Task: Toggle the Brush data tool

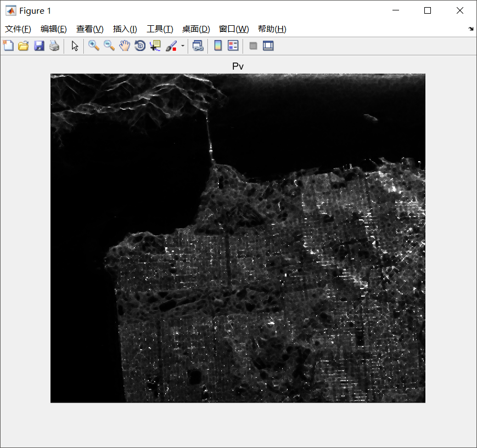Action: tap(171, 46)
